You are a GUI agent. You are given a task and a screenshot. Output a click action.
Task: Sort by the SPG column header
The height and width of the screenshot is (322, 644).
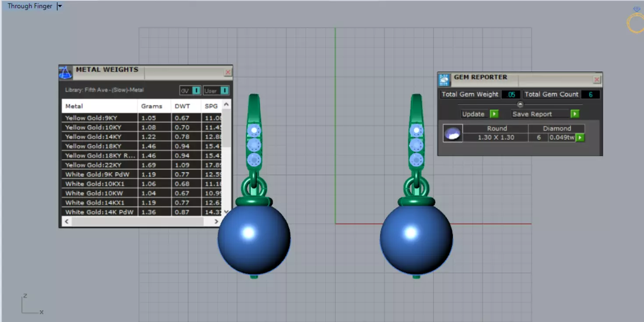click(x=212, y=106)
